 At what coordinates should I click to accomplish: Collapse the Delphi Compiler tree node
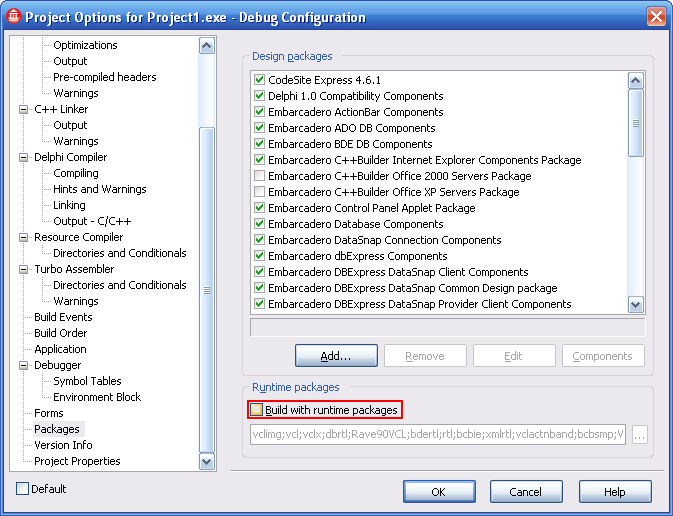[x=24, y=157]
